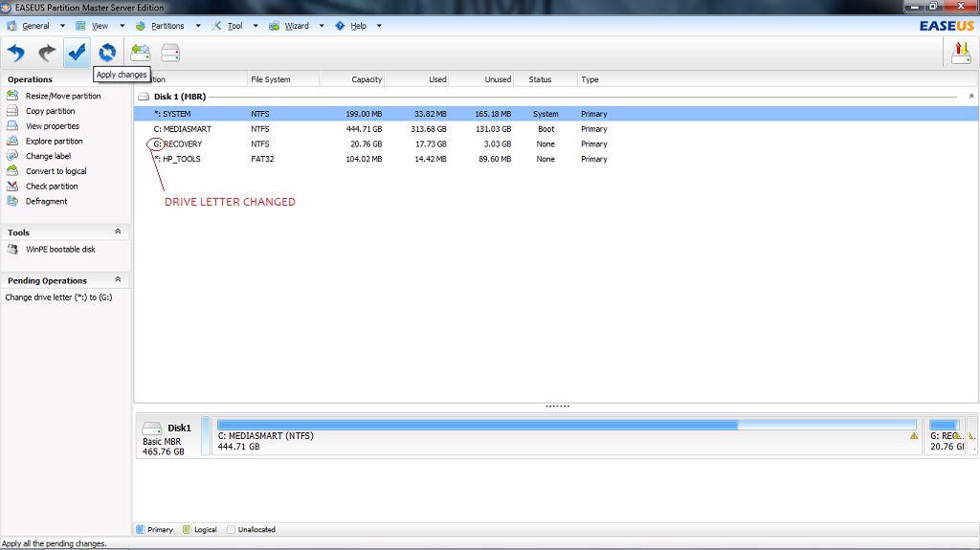This screenshot has height=550, width=980.
Task: Click the icon at toolbar far right
Action: [x=961, y=54]
